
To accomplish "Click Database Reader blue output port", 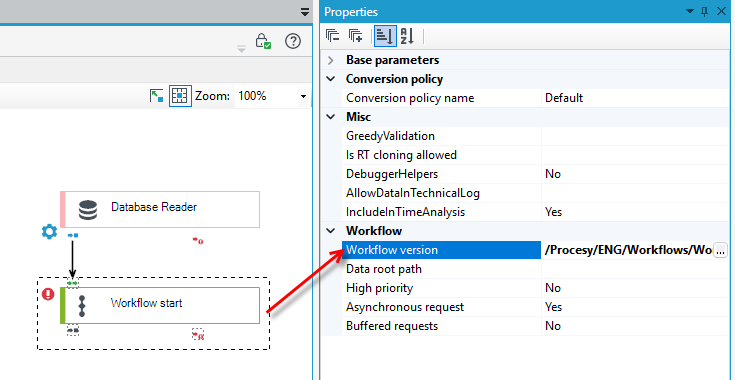I will pos(73,235).
